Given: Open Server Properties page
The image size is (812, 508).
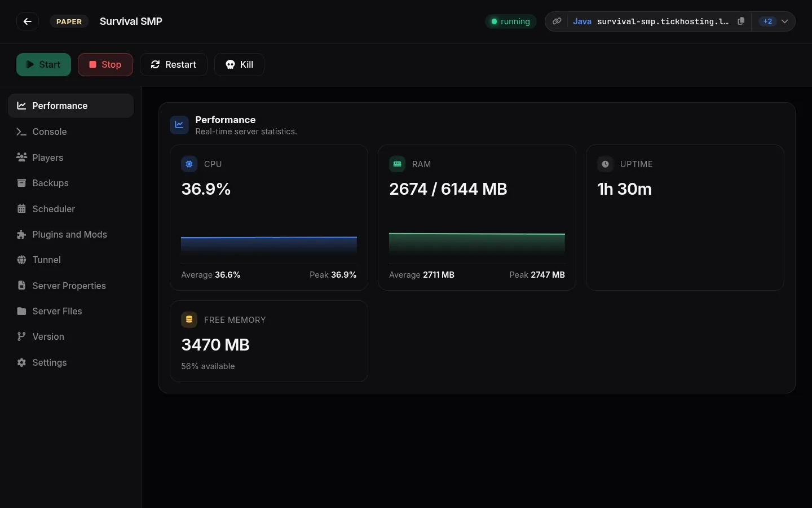Looking at the screenshot, I should tap(70, 286).
